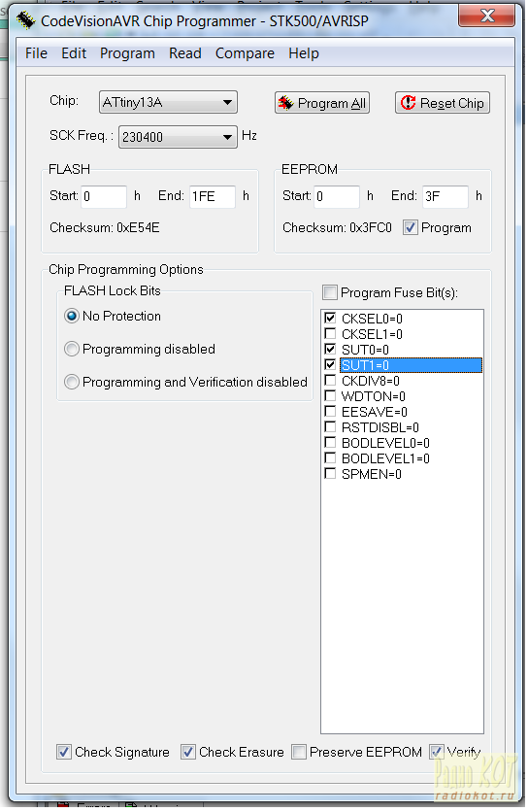Open the Compare menu

click(x=245, y=53)
